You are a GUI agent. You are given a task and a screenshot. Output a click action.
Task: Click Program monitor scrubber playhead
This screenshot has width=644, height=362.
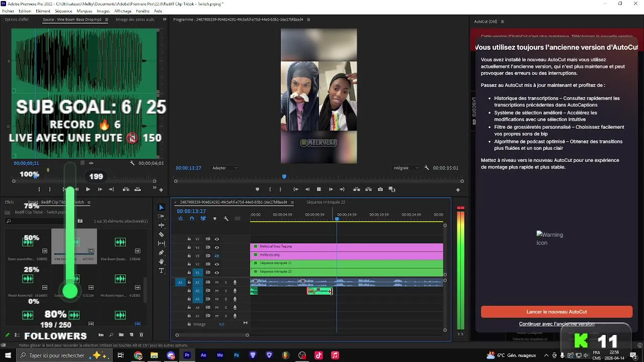pos(284,176)
